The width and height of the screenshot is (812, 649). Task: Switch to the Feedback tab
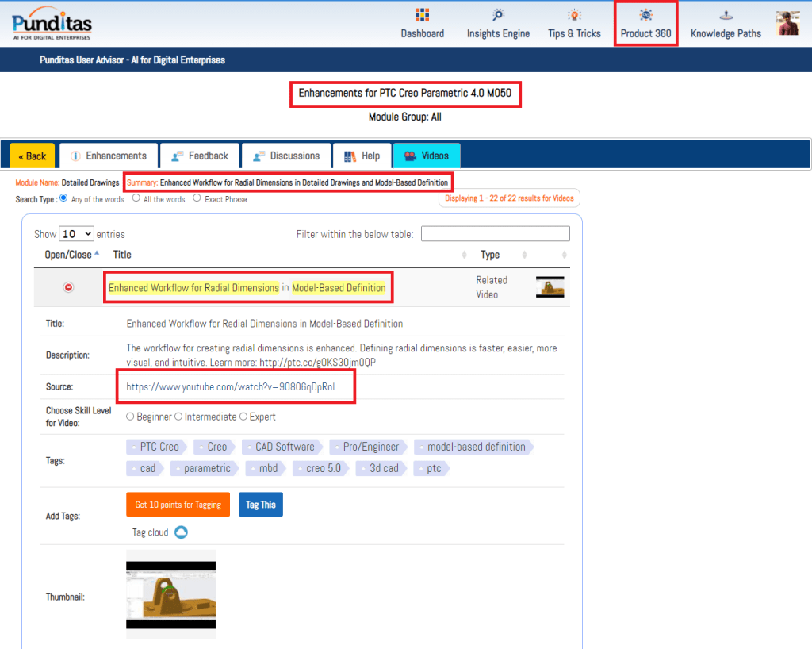[x=200, y=156]
